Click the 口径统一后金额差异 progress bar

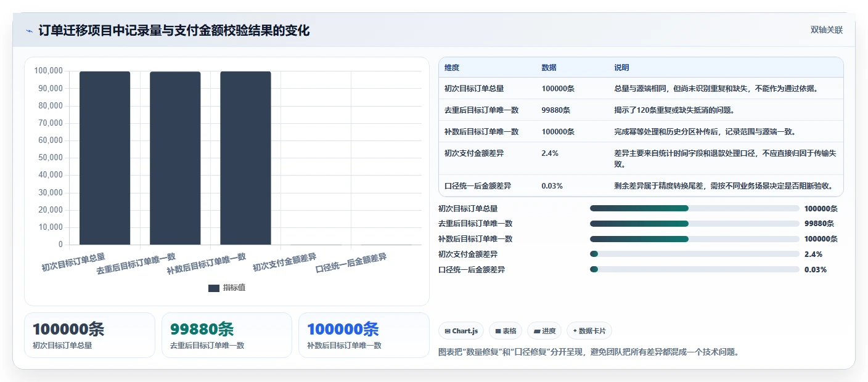(x=695, y=269)
